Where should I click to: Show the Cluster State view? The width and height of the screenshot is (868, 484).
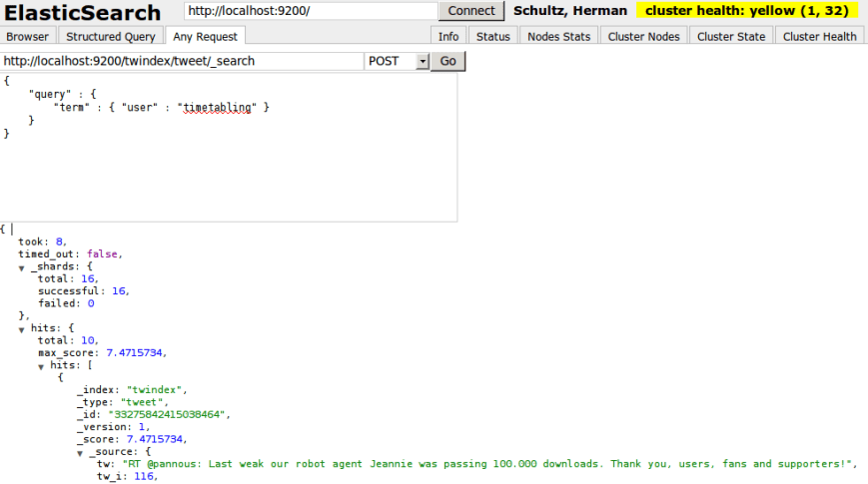tap(731, 36)
